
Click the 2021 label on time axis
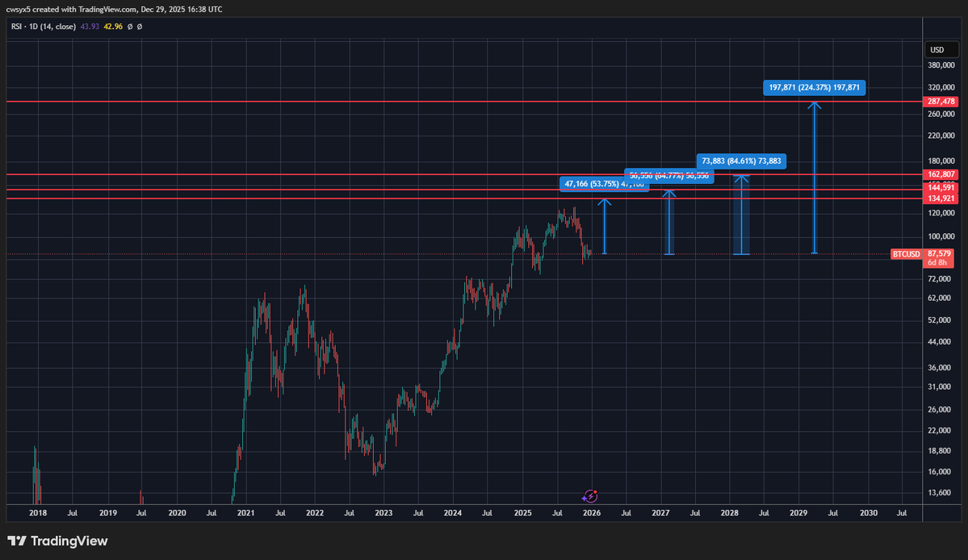click(245, 512)
